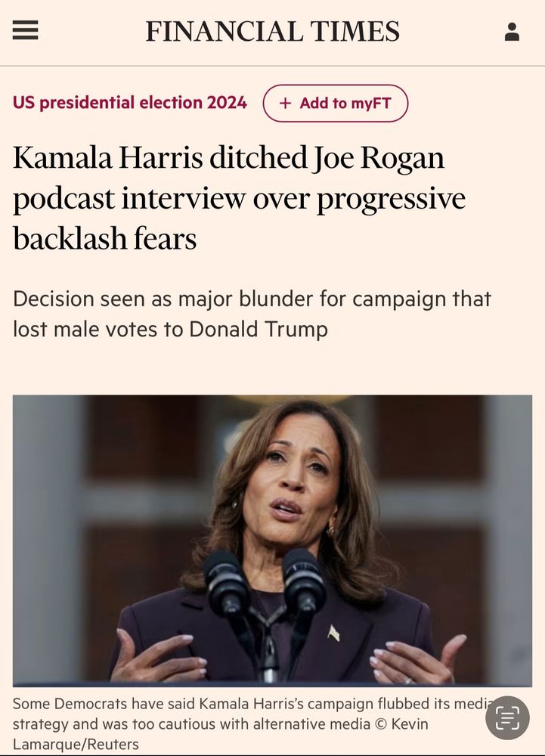The width and height of the screenshot is (545, 756).
Task: Tap the text scan floating icon
Action: pos(507,717)
